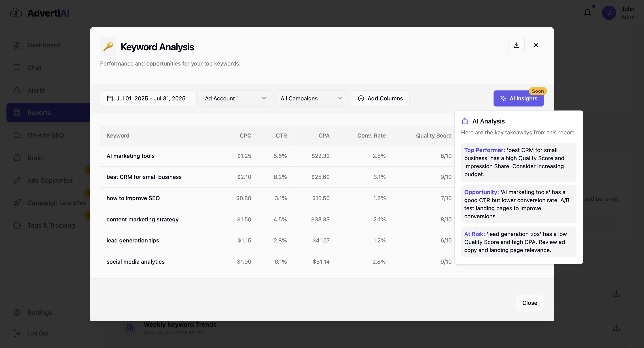Screen dimensions: 644x348
Task: Open the Settings sidebar item
Action: (x=40, y=312)
